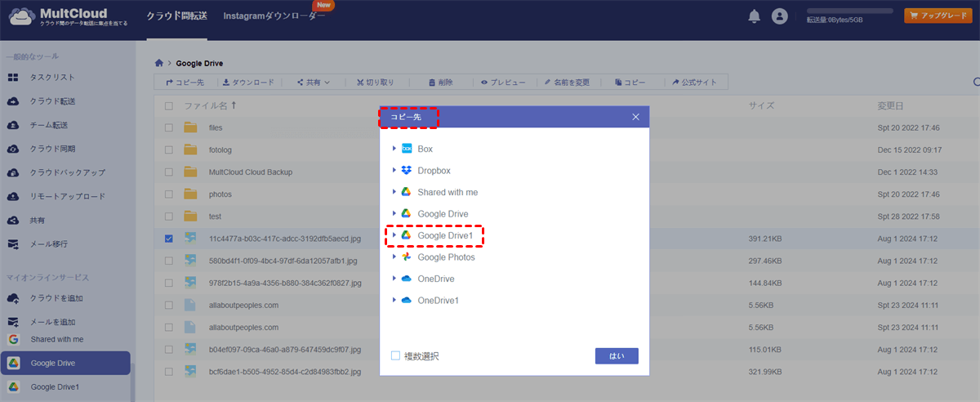
Task: Sort by ファイル名 column header
Action: tap(210, 105)
